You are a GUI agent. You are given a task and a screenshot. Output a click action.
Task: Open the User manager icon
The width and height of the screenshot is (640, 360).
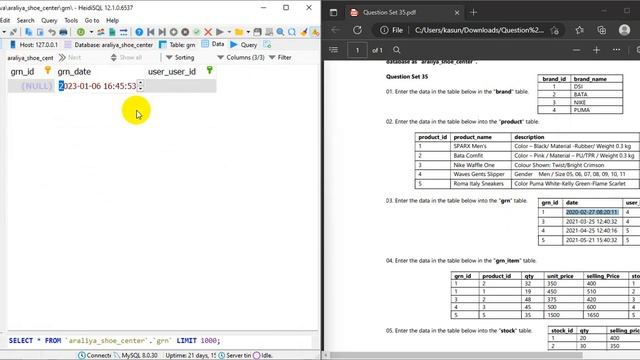[x=100, y=32]
